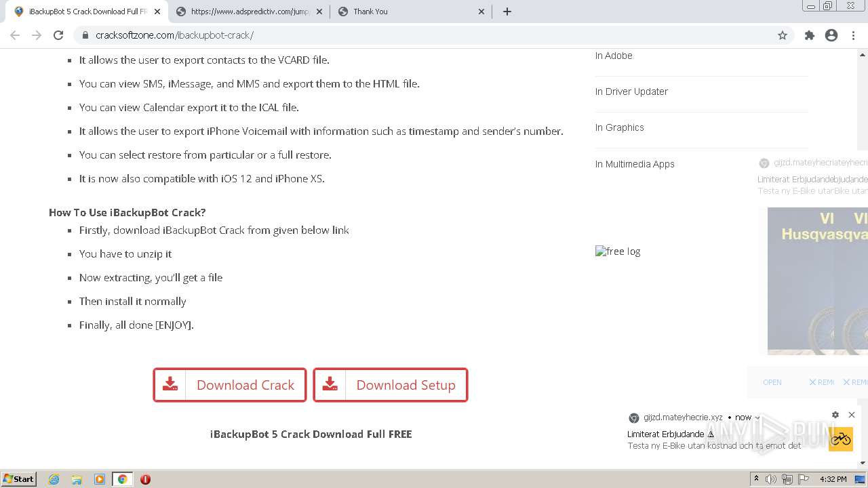Click the yellow e-bike notification thumbnail

[841, 439]
